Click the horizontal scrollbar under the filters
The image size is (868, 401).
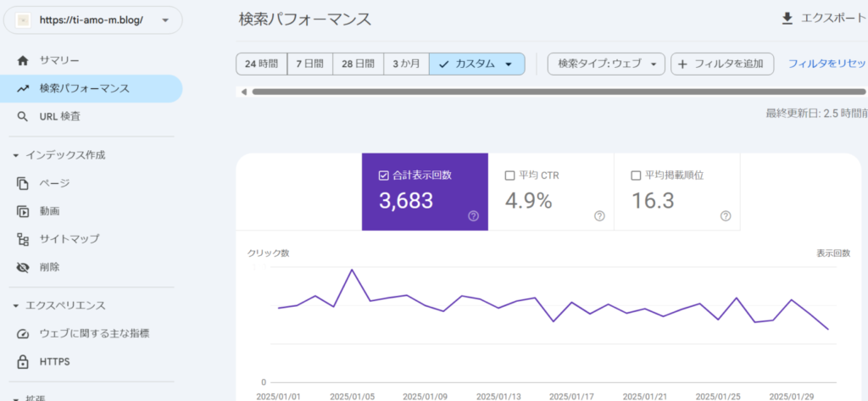click(542, 92)
